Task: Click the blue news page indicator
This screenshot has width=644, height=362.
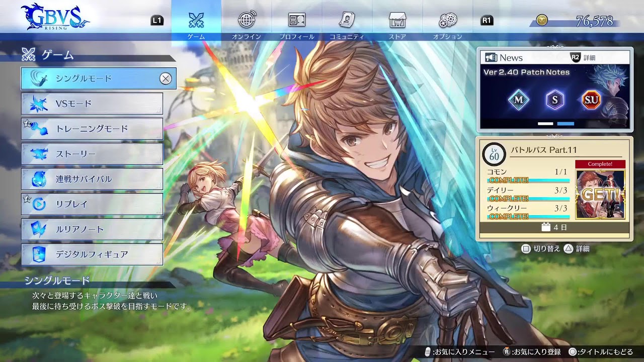Action: [x=566, y=124]
